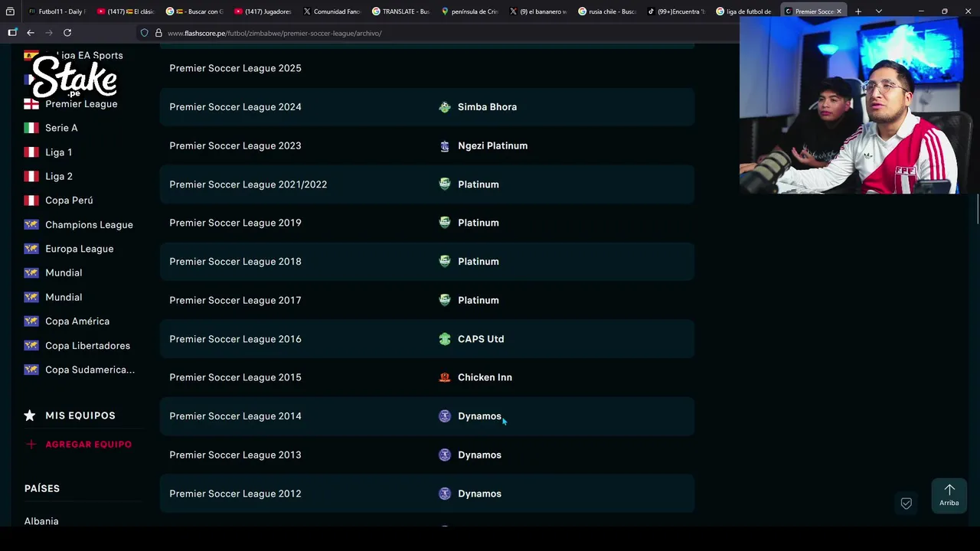Screen dimensions: 980x551
Task: Close the Premier Soccer active tab
Action: (839, 11)
